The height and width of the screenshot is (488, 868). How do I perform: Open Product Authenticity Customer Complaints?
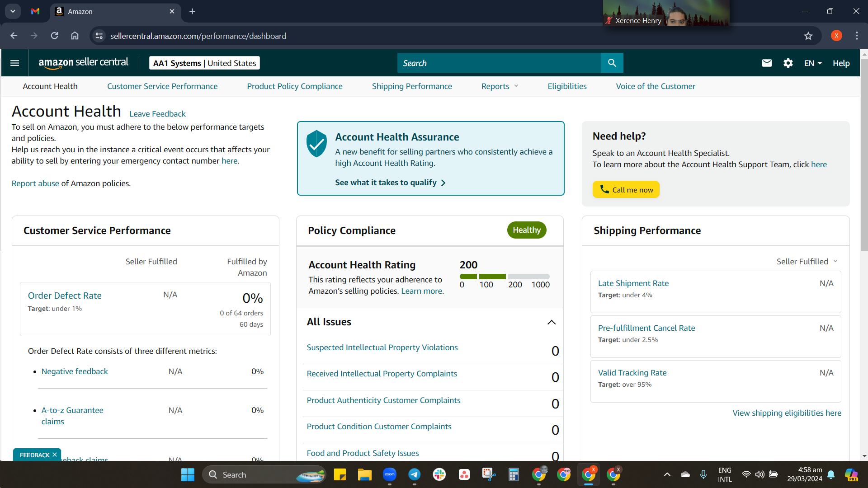(x=383, y=400)
